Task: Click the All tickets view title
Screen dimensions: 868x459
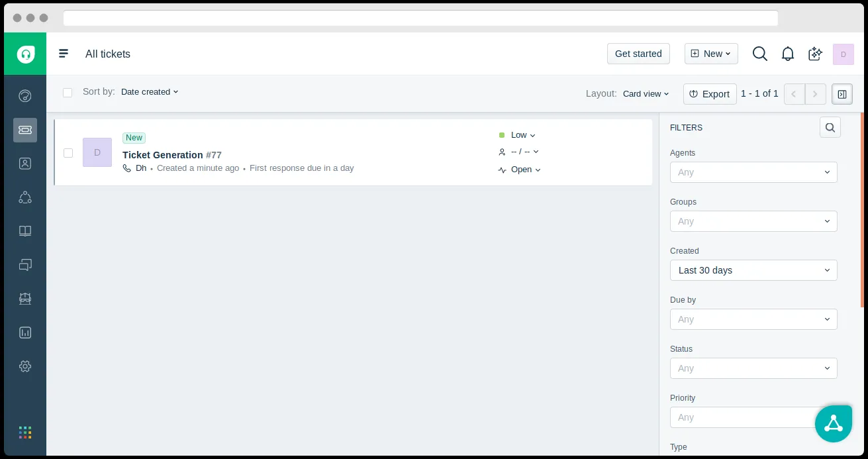Action: pyautogui.click(x=108, y=54)
